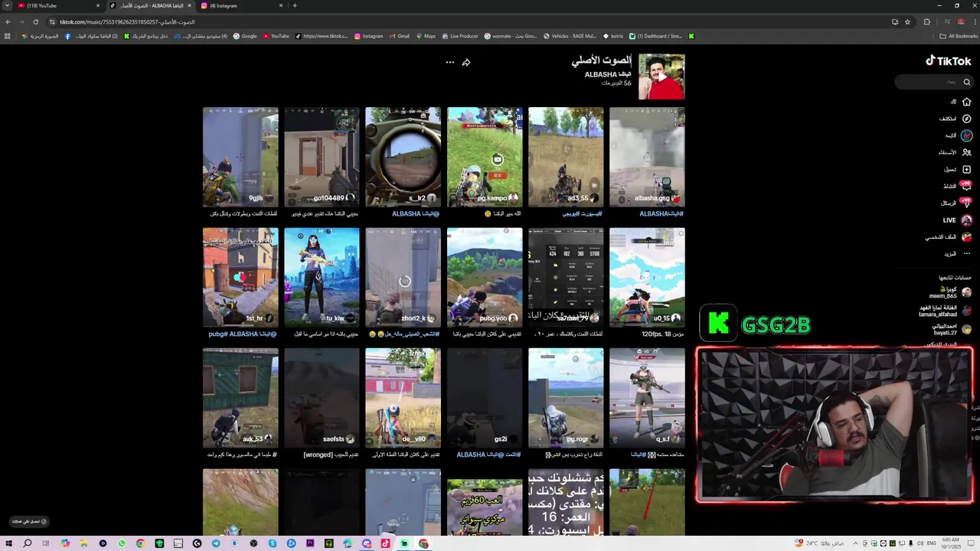Open the video thumbnail by zhori2_k
The image size is (980, 551).
click(403, 278)
